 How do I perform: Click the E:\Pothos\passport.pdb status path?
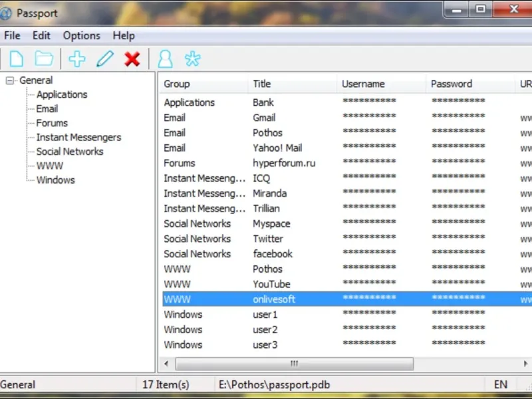275,385
